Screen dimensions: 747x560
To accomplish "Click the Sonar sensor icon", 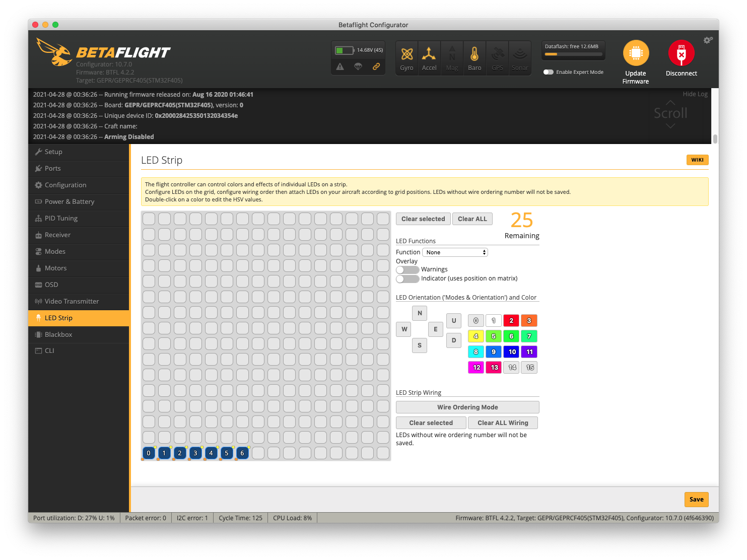I will pos(520,54).
